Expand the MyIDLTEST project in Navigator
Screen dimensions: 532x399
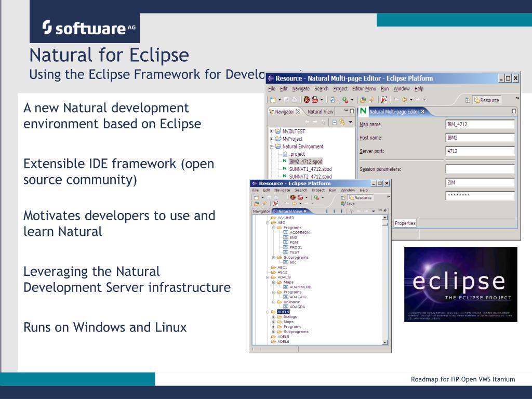click(x=271, y=131)
